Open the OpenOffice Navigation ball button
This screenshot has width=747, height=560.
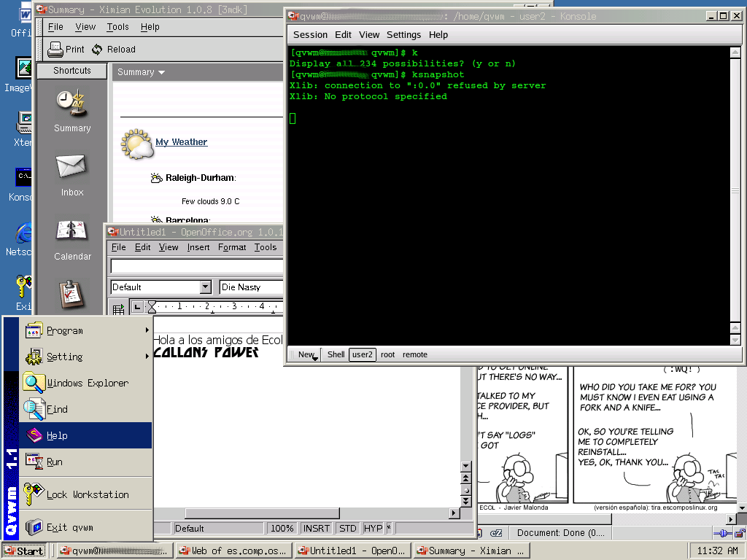[x=466, y=490]
